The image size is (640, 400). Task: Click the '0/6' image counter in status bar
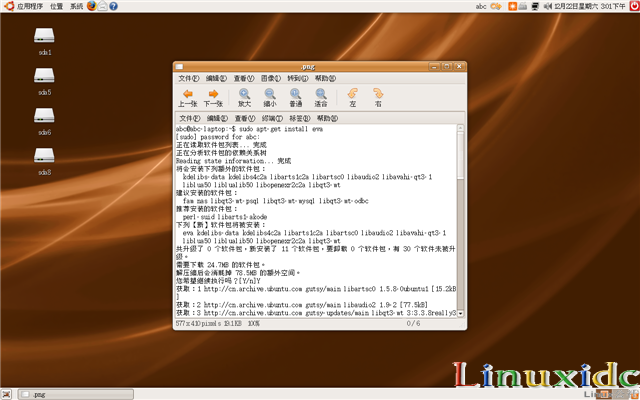(413, 323)
